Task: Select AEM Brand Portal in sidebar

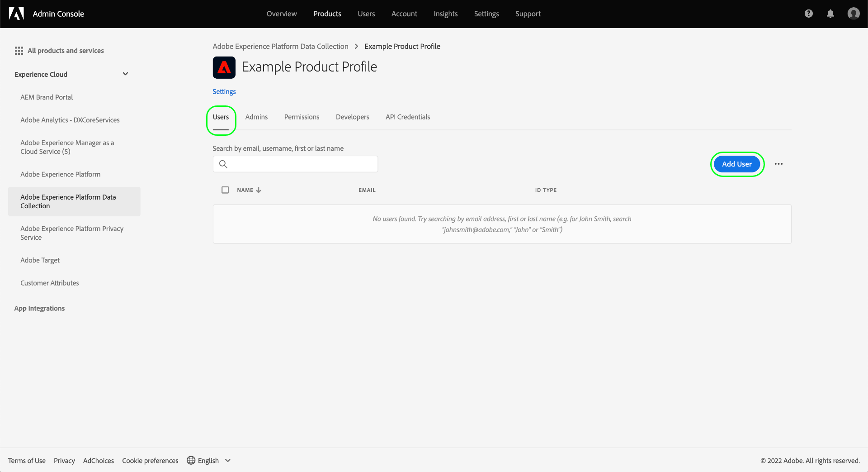Action: pos(47,97)
